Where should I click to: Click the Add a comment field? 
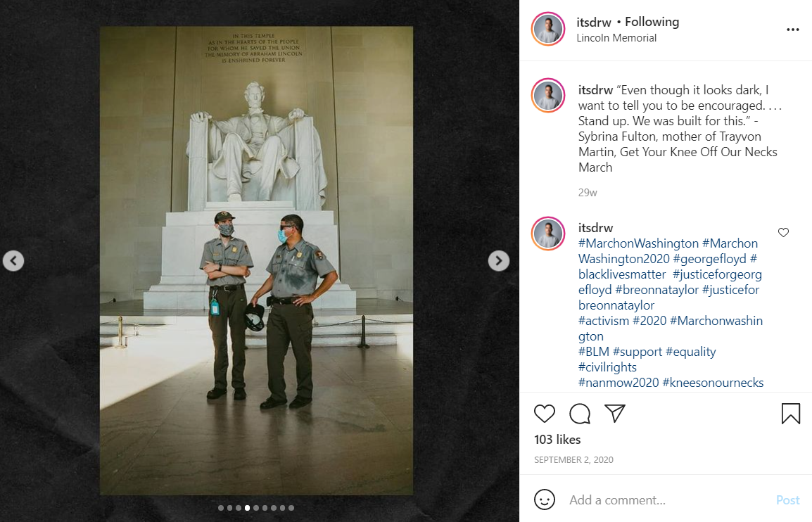(x=668, y=499)
